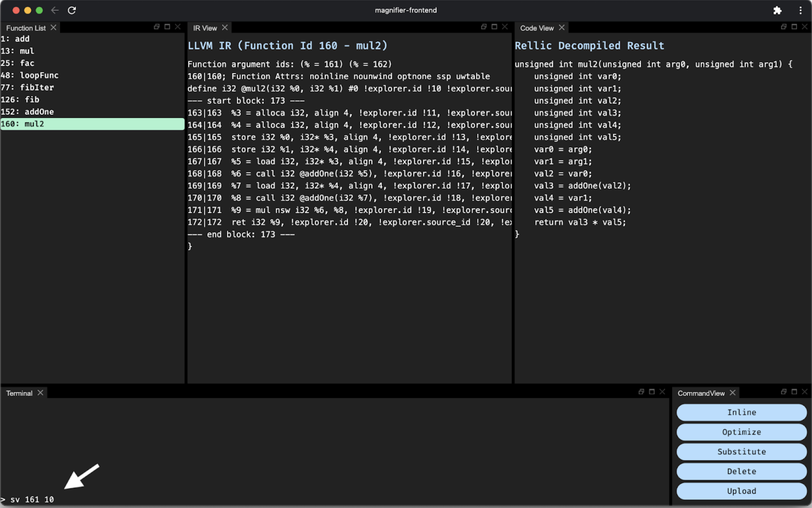
Task: Restore the CommandView panel
Action: tap(783, 392)
